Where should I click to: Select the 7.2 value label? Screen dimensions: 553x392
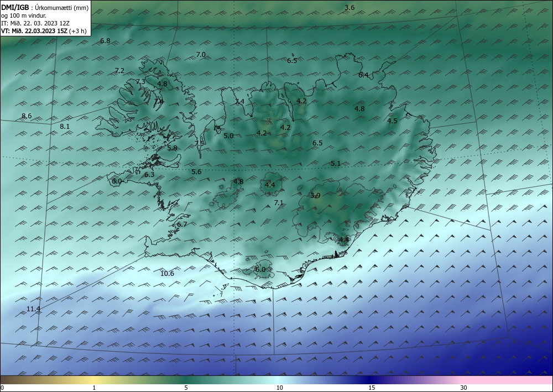[x=119, y=71]
